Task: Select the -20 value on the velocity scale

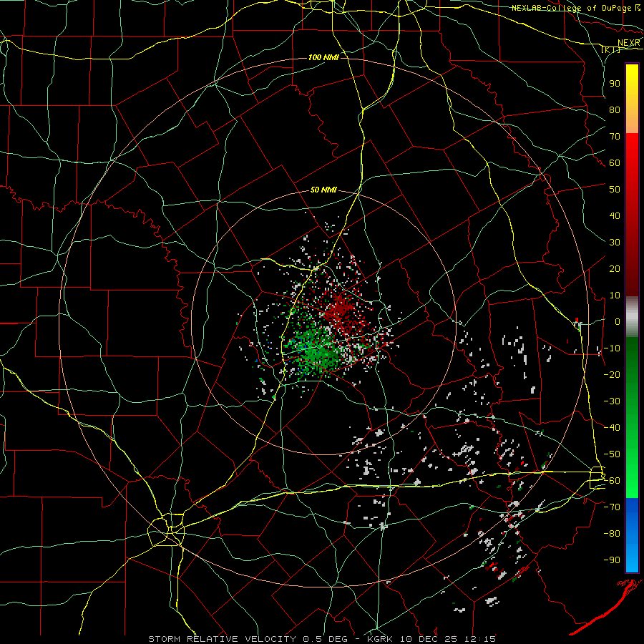Action: click(612, 374)
